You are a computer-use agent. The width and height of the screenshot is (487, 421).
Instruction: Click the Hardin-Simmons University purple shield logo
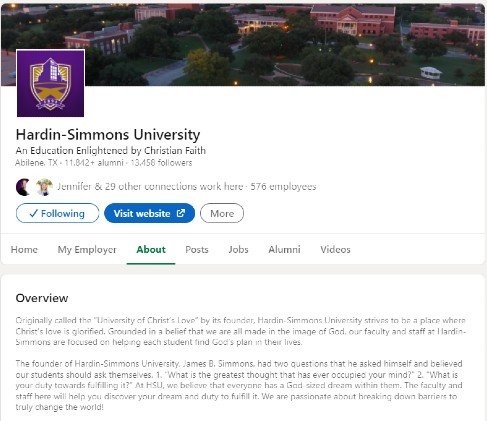click(50, 83)
